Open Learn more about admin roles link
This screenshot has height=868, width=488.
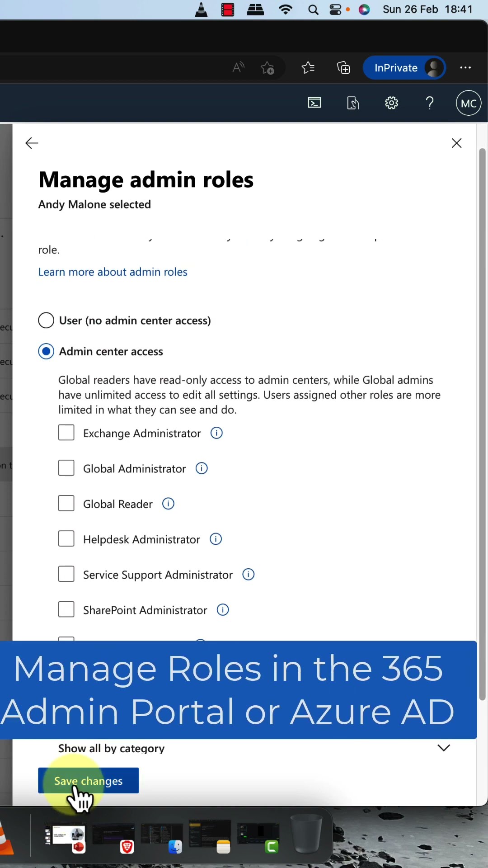(x=113, y=272)
